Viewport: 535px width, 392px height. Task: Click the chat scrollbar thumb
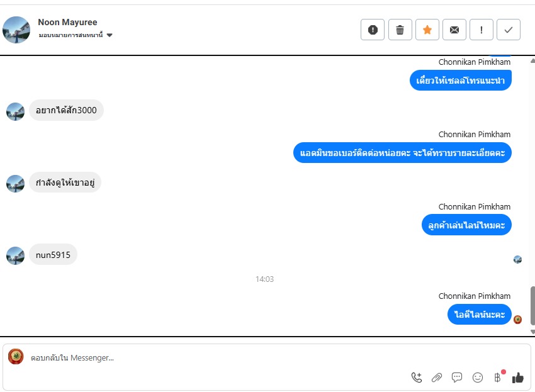click(x=532, y=306)
